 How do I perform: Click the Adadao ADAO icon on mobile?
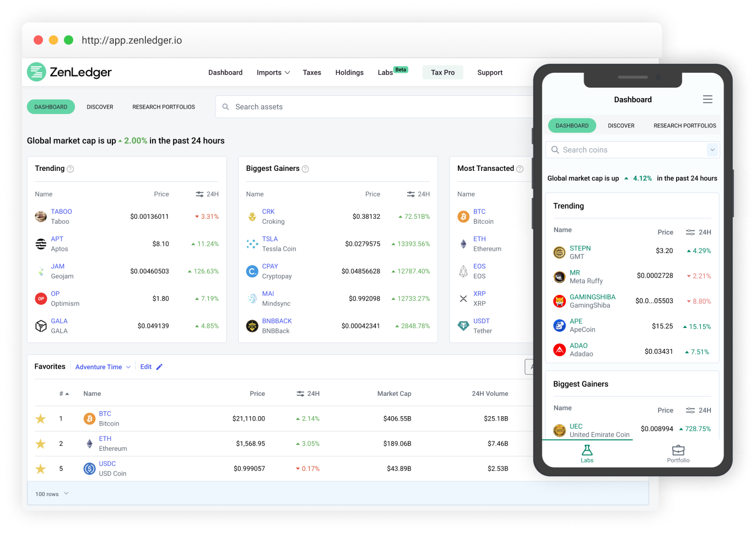559,350
